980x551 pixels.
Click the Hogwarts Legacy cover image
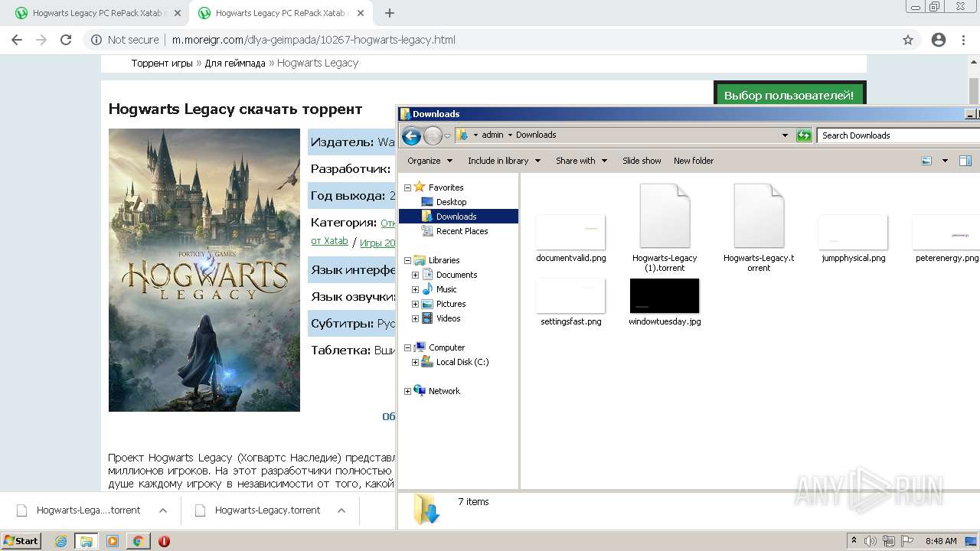tap(204, 270)
